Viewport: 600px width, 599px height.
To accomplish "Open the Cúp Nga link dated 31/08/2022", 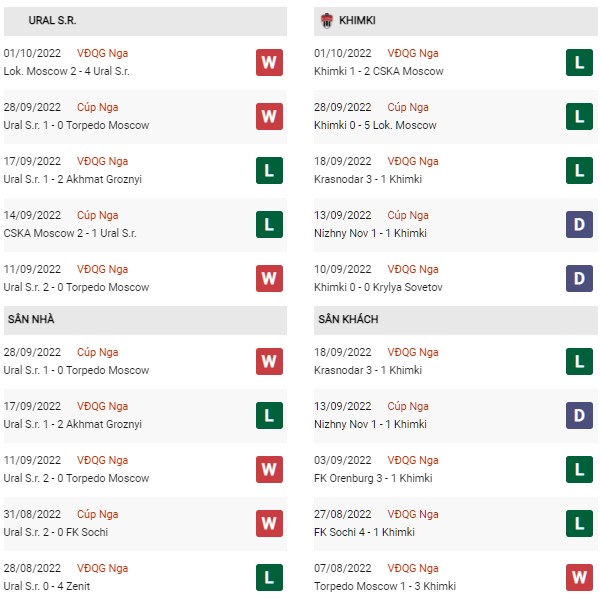I will (98, 514).
